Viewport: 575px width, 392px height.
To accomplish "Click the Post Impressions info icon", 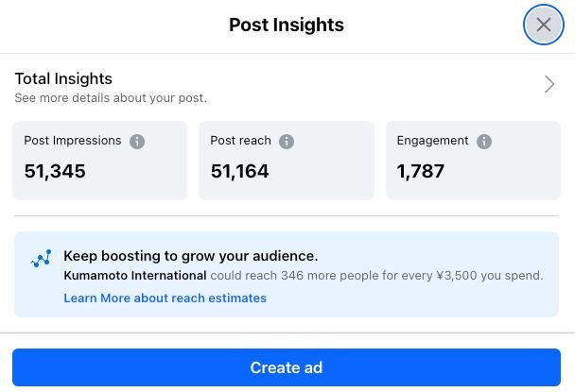I will coord(137,142).
